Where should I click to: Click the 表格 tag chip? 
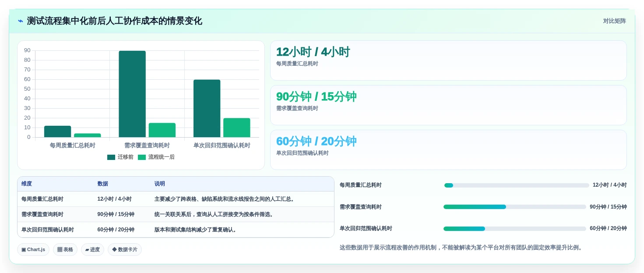pos(65,250)
